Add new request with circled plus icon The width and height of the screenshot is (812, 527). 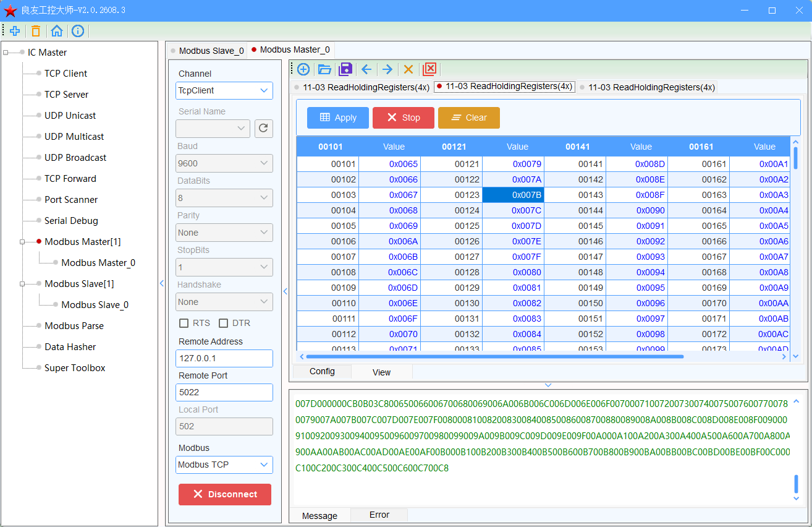(x=303, y=69)
